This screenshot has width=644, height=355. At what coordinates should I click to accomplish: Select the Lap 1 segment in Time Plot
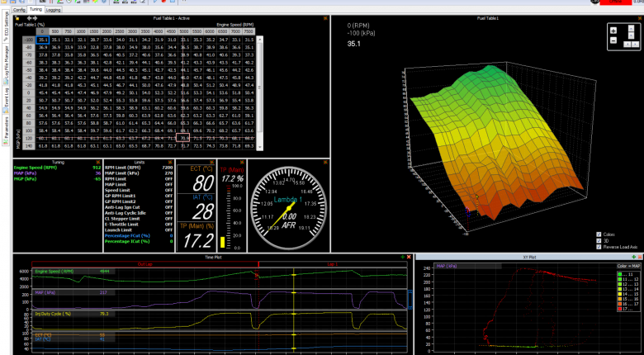coord(333,264)
